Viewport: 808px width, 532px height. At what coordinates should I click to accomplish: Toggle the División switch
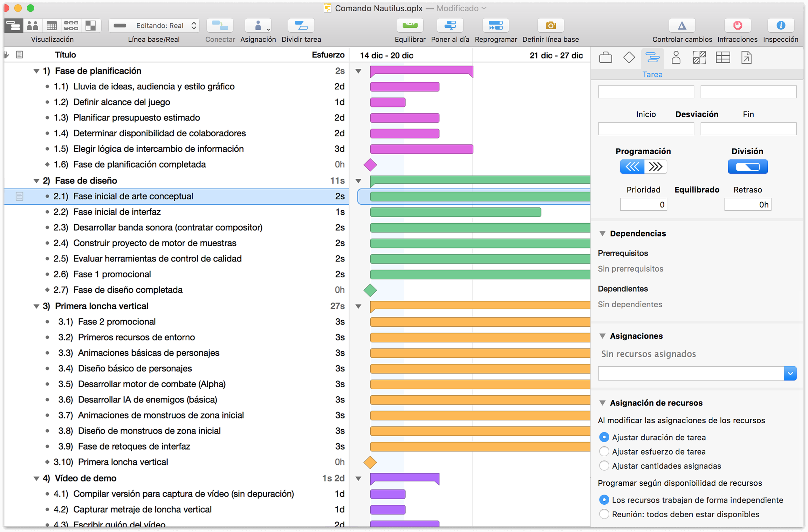coord(747,167)
